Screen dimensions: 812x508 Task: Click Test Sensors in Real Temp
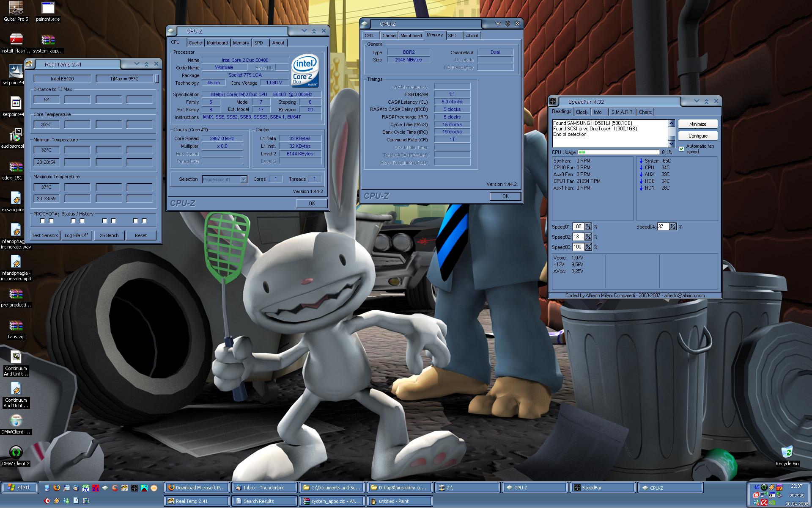[x=45, y=235]
